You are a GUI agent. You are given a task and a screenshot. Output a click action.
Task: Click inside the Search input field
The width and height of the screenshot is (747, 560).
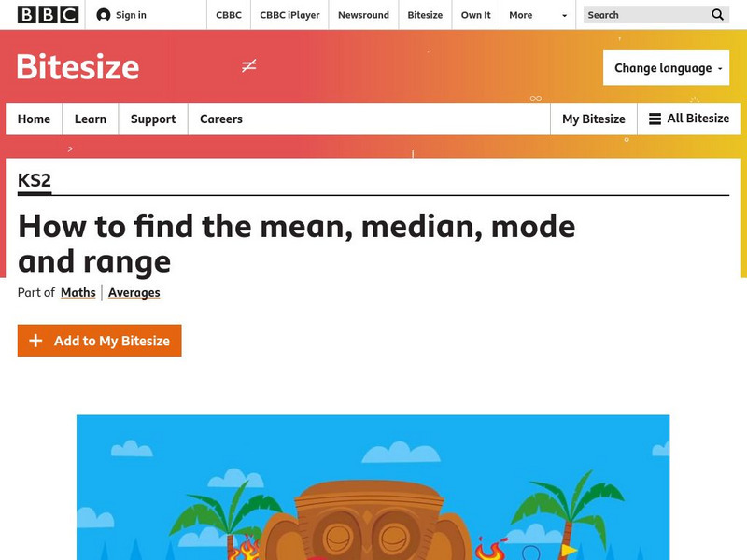point(644,15)
